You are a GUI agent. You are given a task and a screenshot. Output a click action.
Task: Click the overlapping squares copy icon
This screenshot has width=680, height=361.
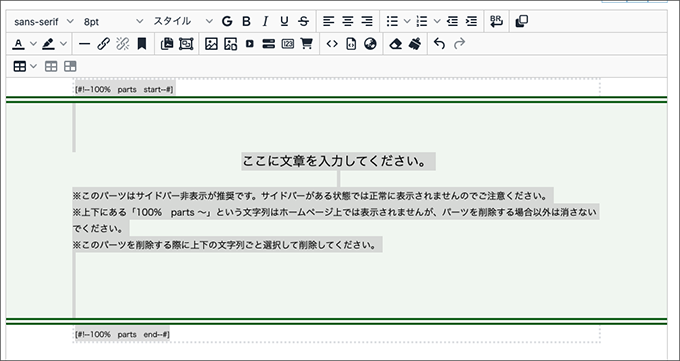click(x=522, y=21)
